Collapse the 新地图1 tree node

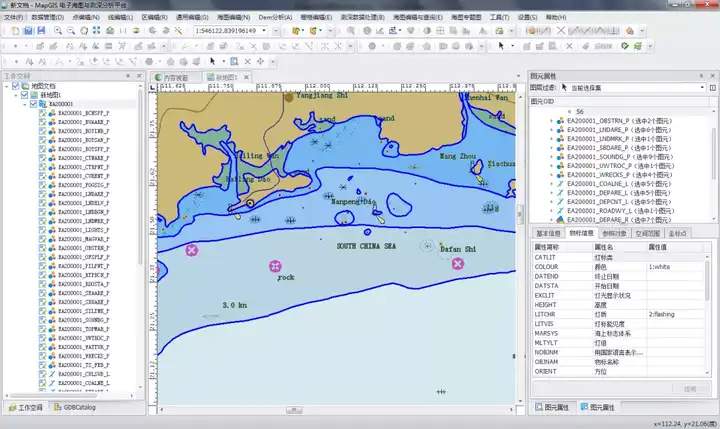click(16, 95)
